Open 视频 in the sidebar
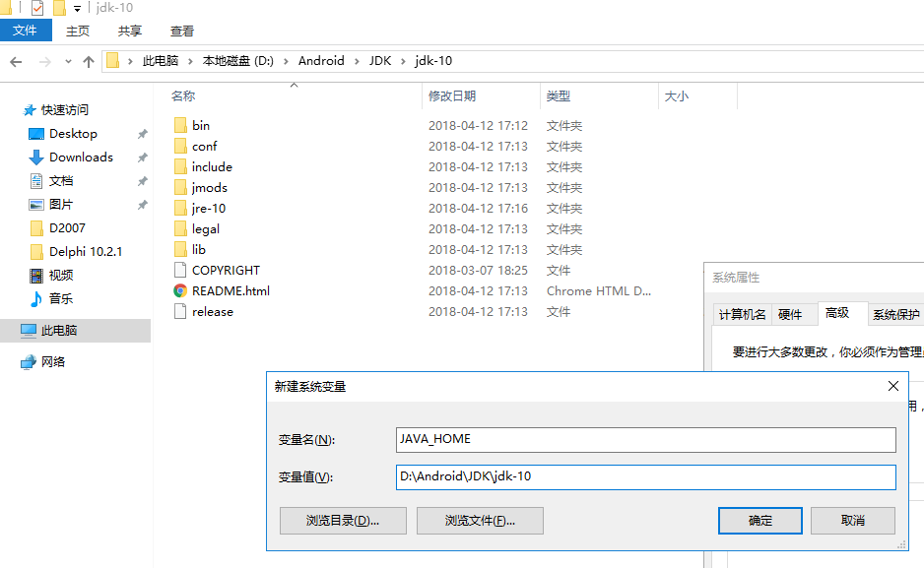 pos(61,275)
